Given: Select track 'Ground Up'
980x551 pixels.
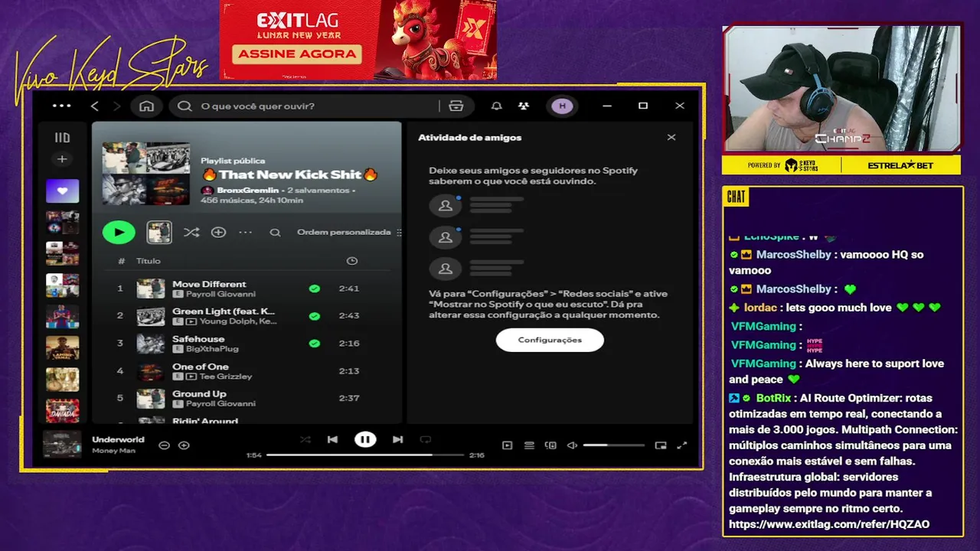Looking at the screenshot, I should (x=199, y=394).
